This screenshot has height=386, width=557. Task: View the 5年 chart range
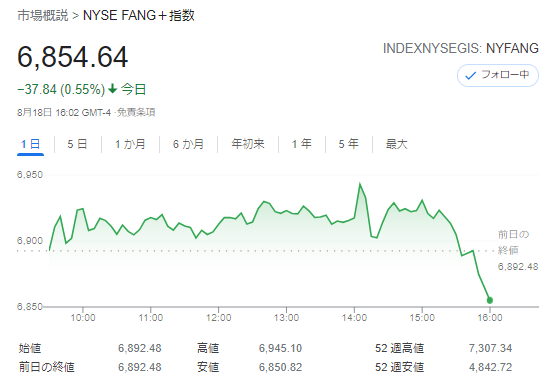348,144
